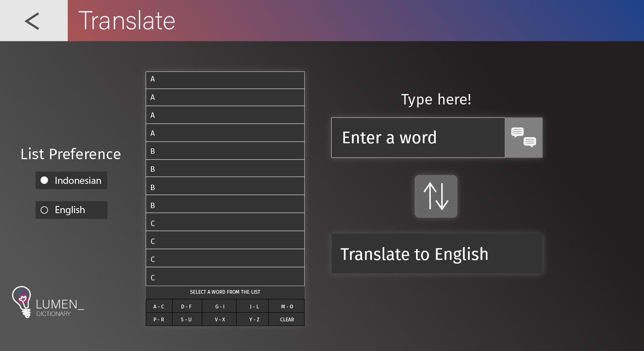
Task: Click the swap translation direction arrows
Action: coord(436,196)
